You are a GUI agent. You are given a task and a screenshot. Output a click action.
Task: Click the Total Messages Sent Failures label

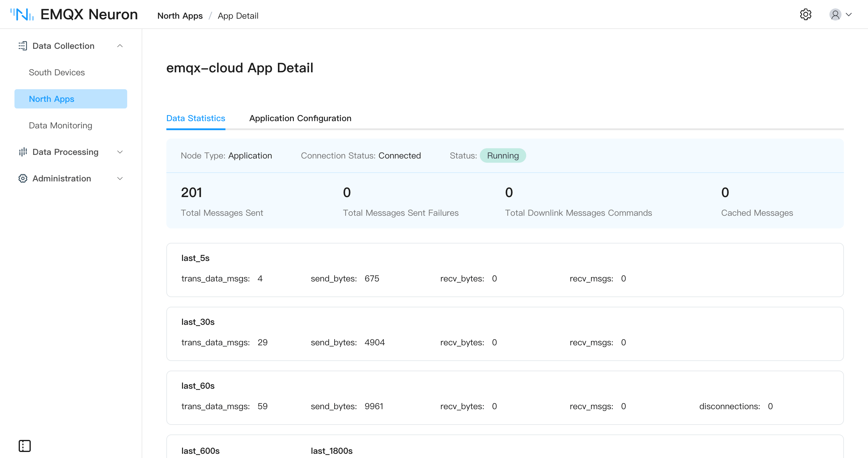pos(401,213)
